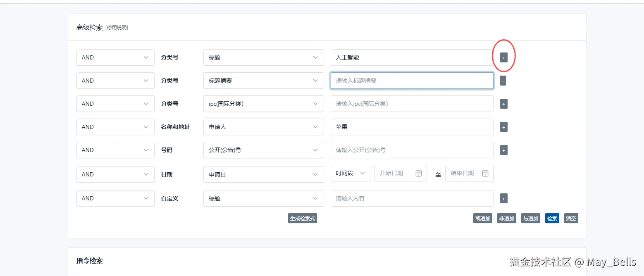Open AND operator dropdown in 自定义 row

click(x=115, y=198)
